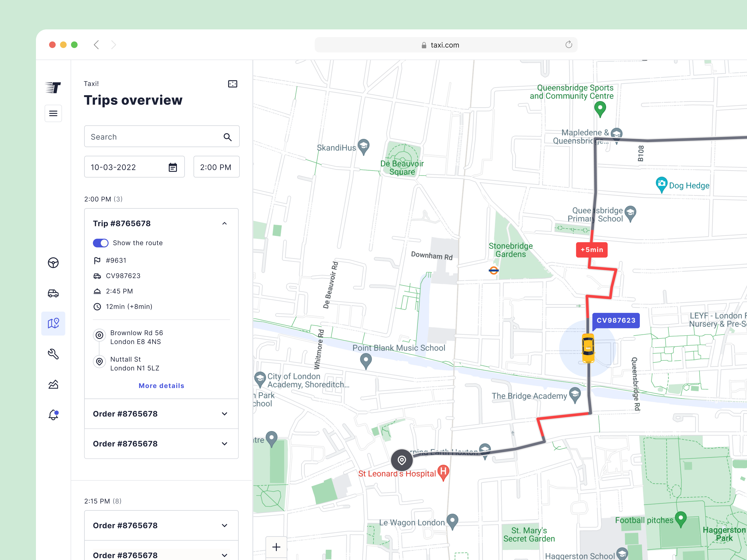Open the drivers steering wheel section
The image size is (747, 560).
tap(53, 262)
